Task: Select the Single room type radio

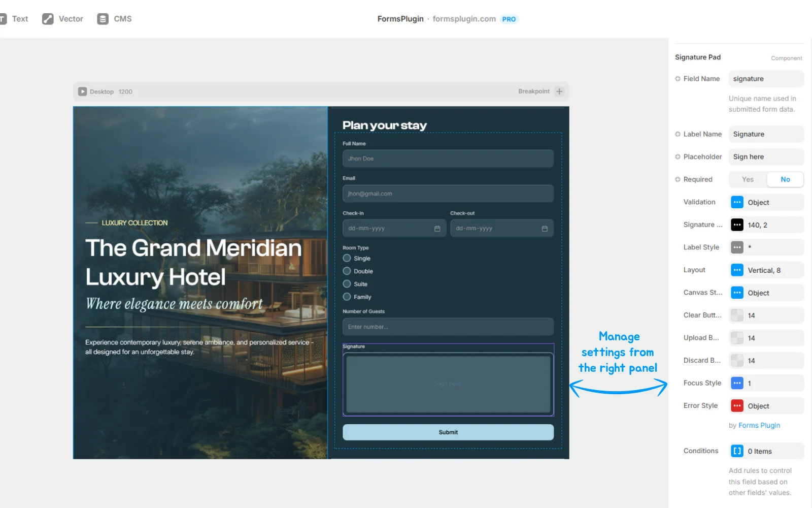Action: click(347, 258)
